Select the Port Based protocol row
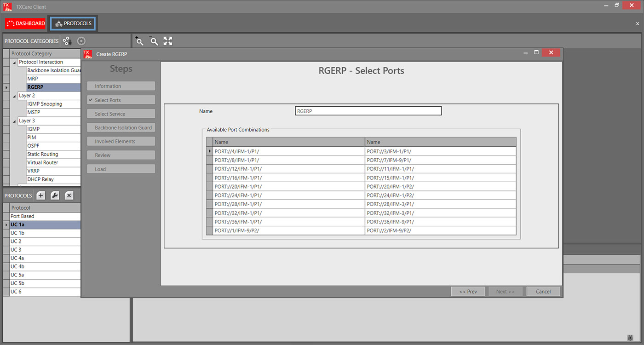This screenshot has width=644, height=345. (45, 216)
